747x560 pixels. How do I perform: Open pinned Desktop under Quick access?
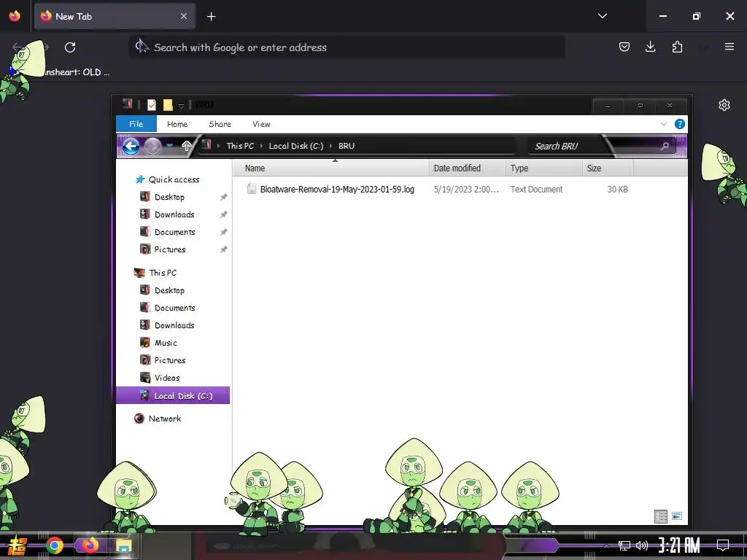pos(169,197)
